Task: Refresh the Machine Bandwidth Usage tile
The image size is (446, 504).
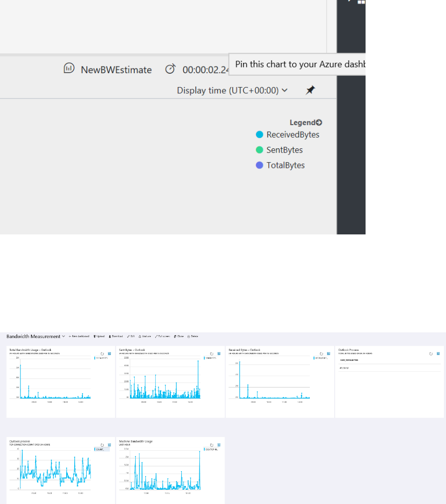Action: pos(212,445)
